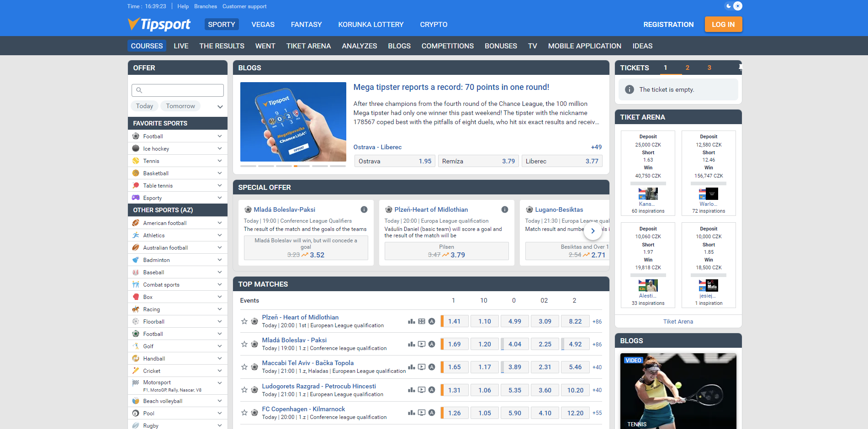Bet on Ostrava at odds 1.95
868x429 pixels.
pos(395,161)
